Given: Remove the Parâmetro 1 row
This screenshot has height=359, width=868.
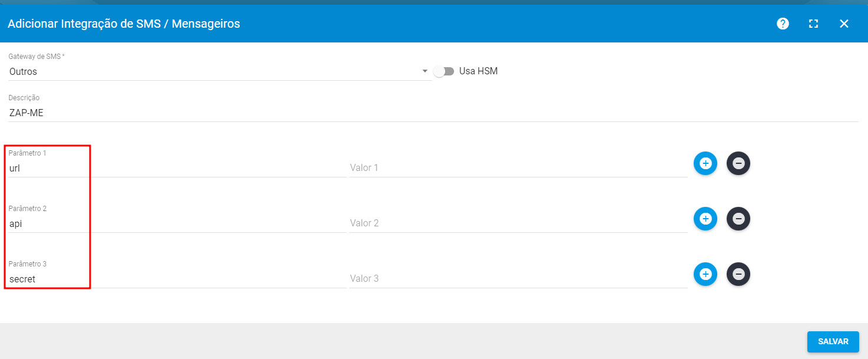Looking at the screenshot, I should [738, 163].
